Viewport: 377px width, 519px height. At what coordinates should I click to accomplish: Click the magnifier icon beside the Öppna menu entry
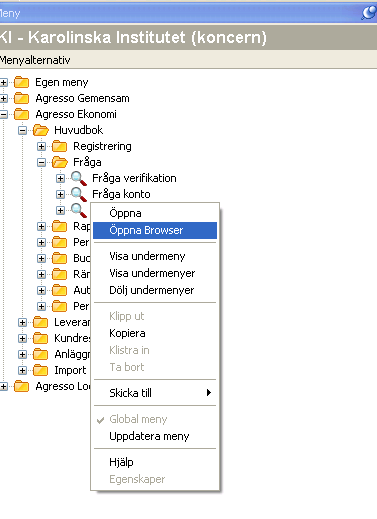tap(79, 210)
